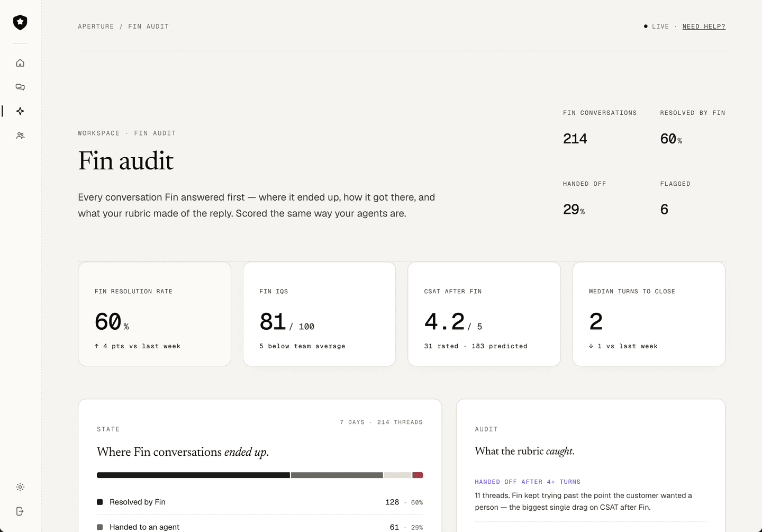The height and width of the screenshot is (532, 762).
Task: Click the red segment of the state bar
Action: [x=418, y=475]
